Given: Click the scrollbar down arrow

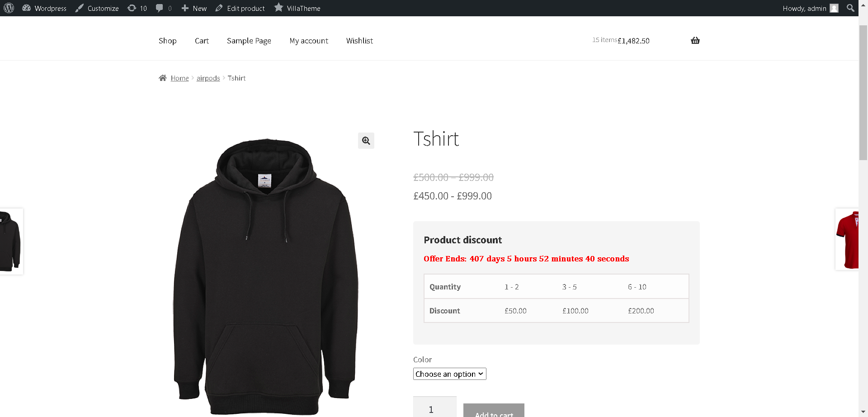Looking at the screenshot, I should (x=863, y=412).
